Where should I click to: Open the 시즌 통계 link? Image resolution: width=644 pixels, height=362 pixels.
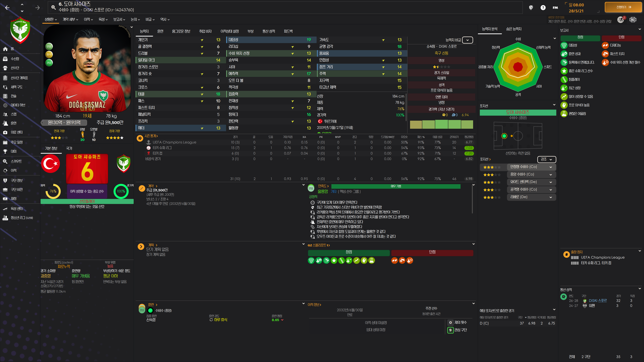[151, 136]
